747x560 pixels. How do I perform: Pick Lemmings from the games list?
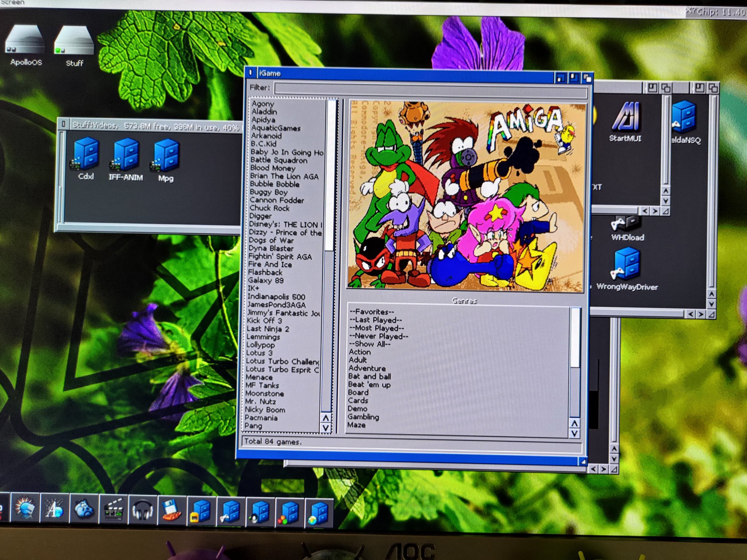[263, 337]
